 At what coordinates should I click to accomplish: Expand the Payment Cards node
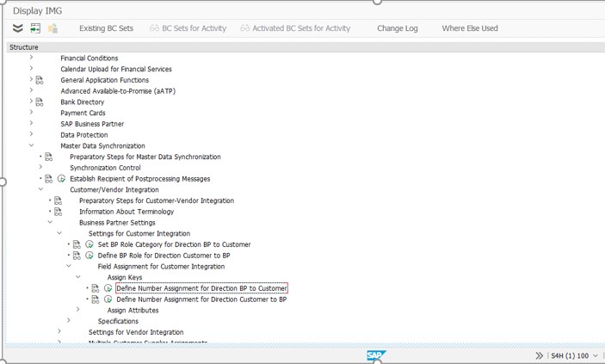[31, 113]
